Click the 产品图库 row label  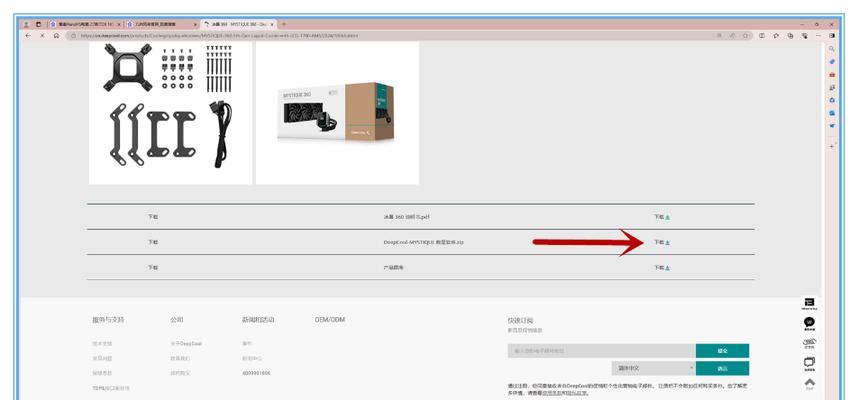coord(393,268)
